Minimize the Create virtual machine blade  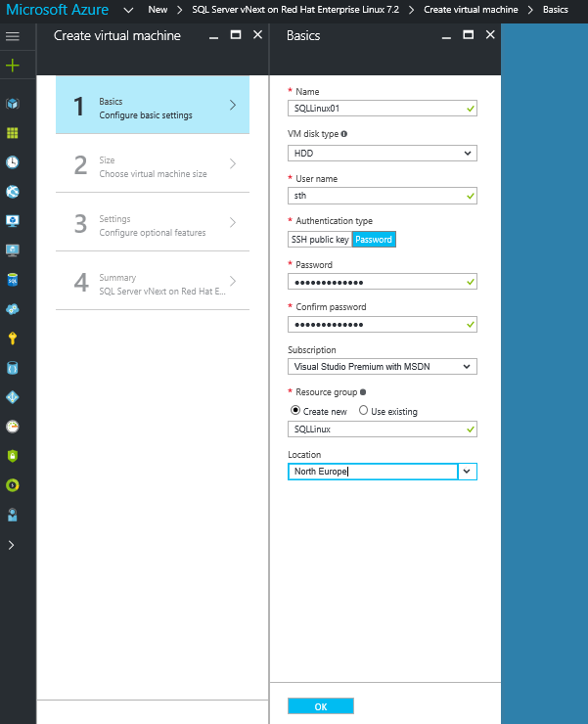(213, 37)
